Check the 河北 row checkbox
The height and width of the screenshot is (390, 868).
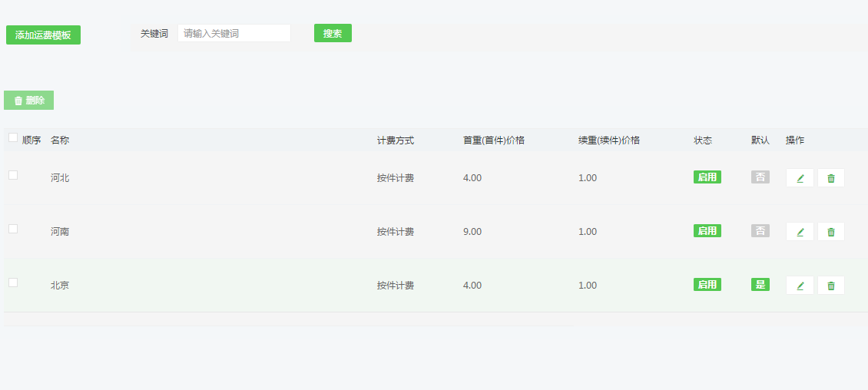coord(13,175)
